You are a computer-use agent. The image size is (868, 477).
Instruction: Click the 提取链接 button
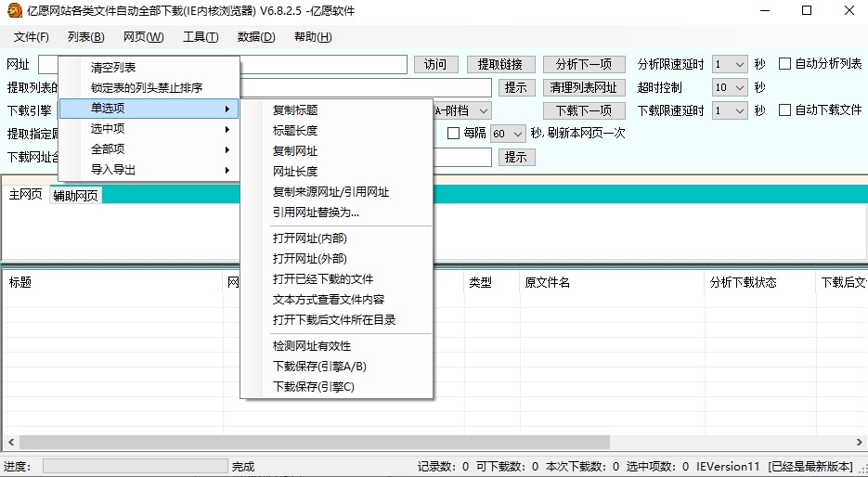(x=501, y=65)
